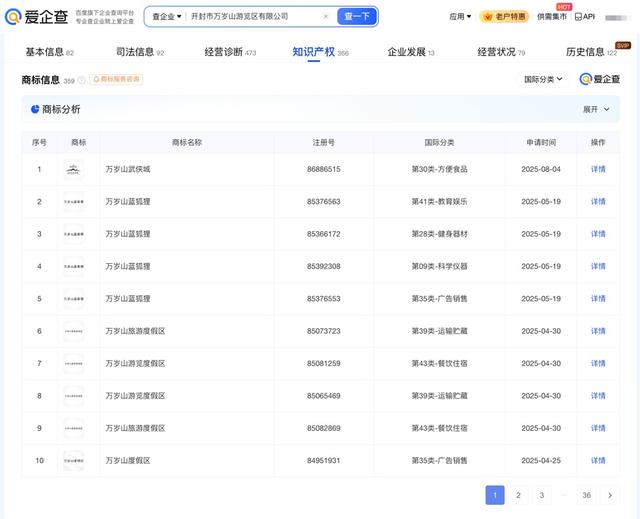Click the 国际分类 column header
640x519 pixels.
pos(439,142)
